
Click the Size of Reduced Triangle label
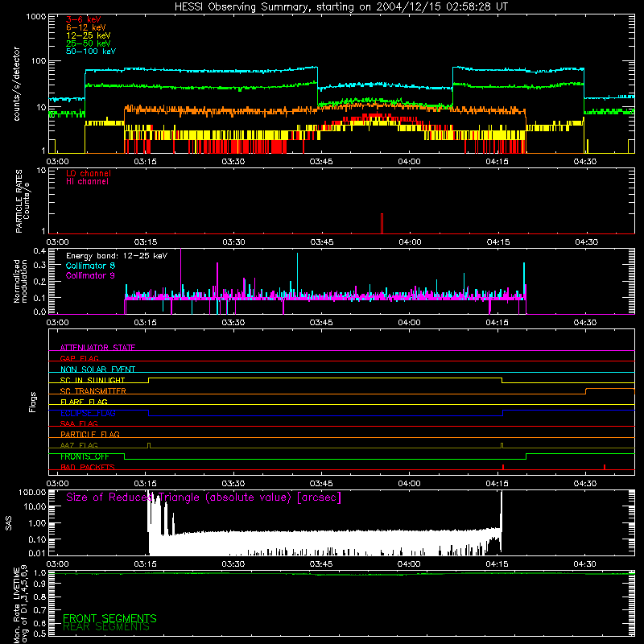(x=204, y=497)
